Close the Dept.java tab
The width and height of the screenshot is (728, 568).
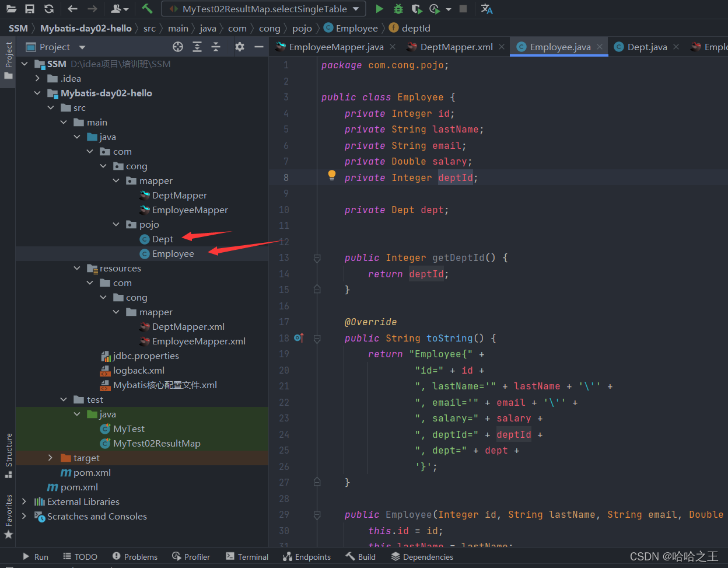tap(676, 47)
